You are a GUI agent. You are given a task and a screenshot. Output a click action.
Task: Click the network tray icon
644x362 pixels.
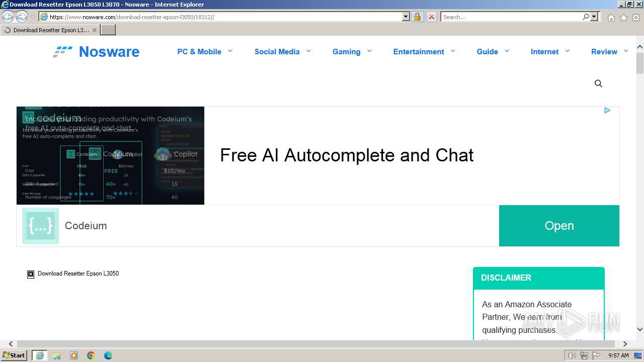pyautogui.click(x=584, y=355)
